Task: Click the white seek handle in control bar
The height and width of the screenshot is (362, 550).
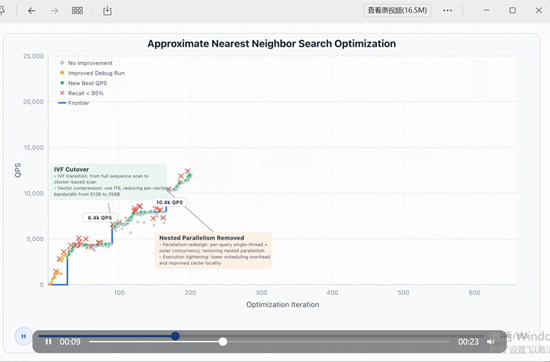Action: pos(223,342)
